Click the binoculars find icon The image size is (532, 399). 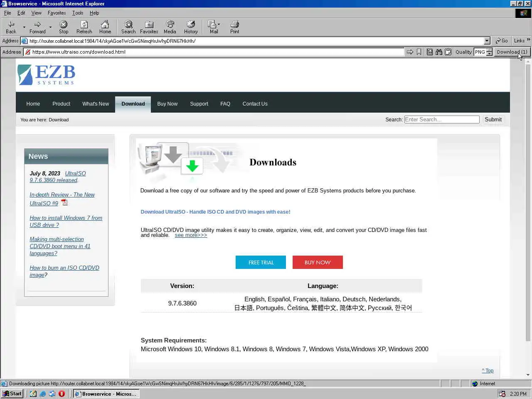pos(439,52)
